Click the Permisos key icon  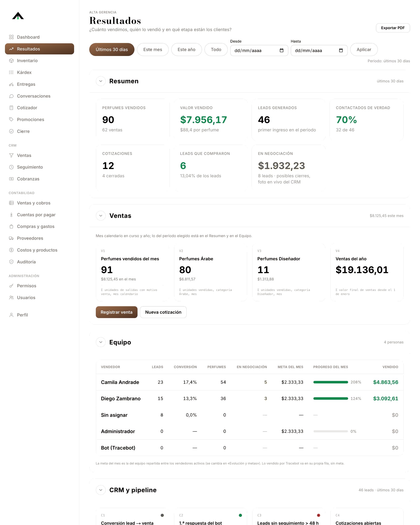click(11, 286)
